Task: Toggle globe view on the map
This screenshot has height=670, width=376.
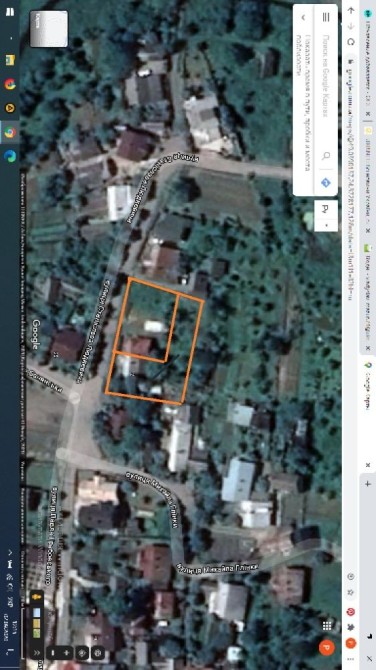Action: pyautogui.click(x=98, y=652)
